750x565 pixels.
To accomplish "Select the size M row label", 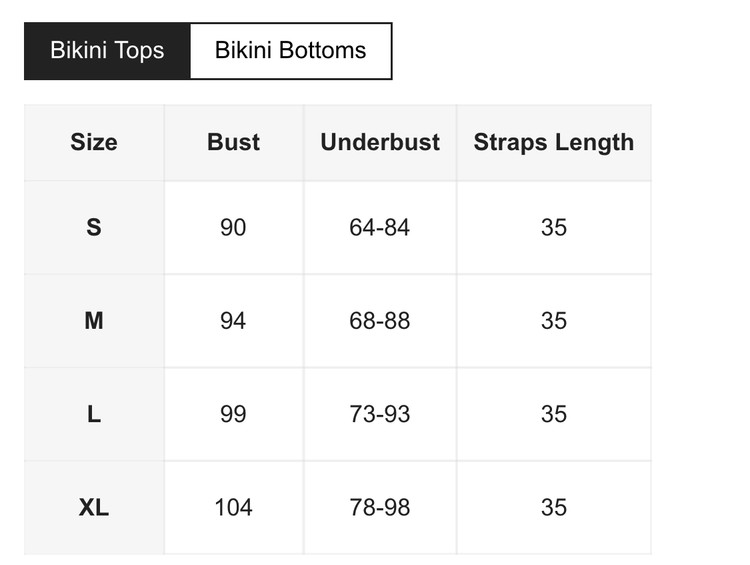I will (x=94, y=321).
